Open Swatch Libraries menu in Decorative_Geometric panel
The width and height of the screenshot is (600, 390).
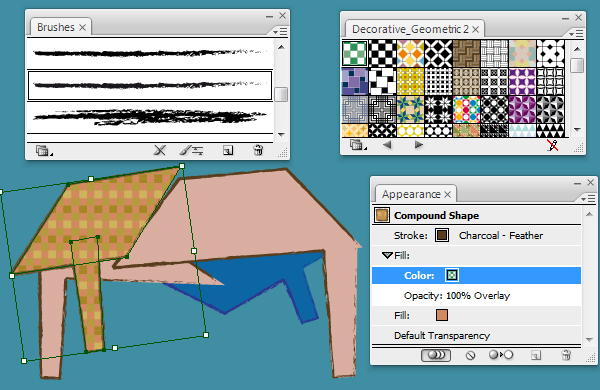358,145
